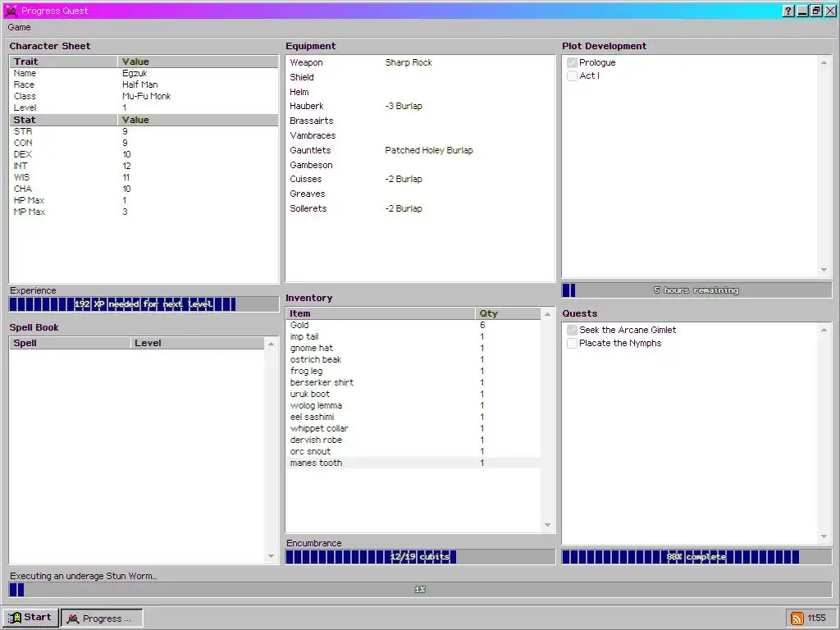Viewport: 840px width, 630px height.
Task: Toggle the Seek the Arcane Gimlet checkbox
Action: (x=572, y=330)
